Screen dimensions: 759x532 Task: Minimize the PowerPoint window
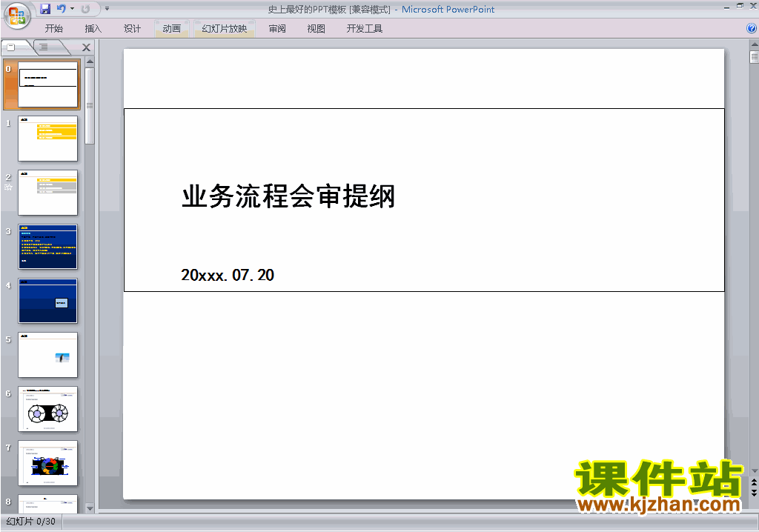[726, 7]
